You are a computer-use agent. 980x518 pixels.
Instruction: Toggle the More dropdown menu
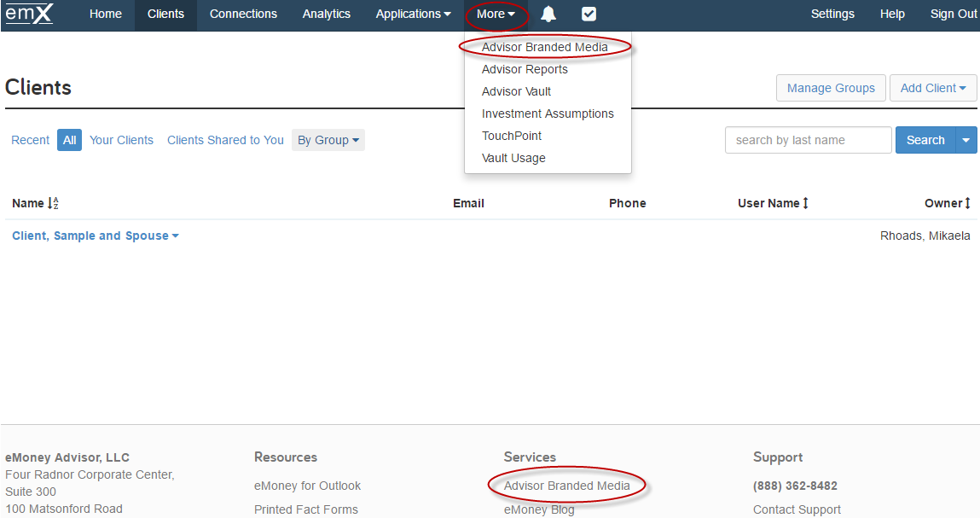coord(496,14)
